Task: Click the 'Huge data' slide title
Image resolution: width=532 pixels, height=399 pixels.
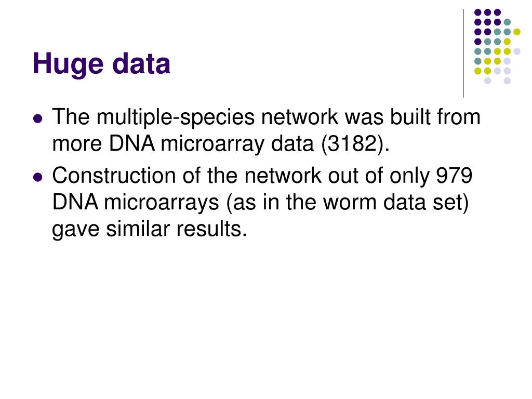Action: 101,63
